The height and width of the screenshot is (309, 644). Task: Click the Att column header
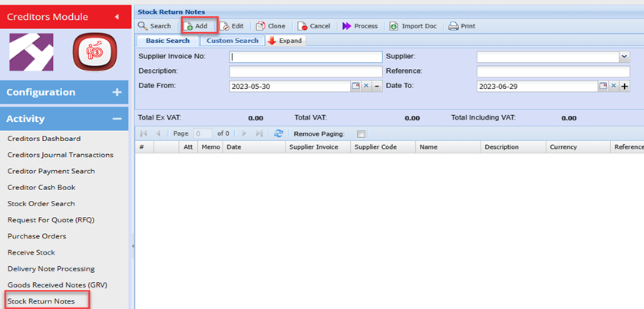[x=188, y=147]
